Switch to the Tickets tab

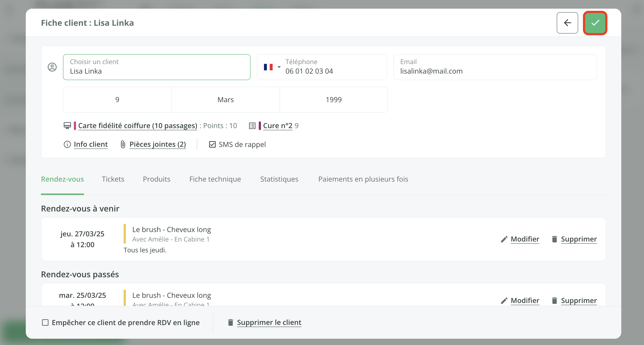[113, 179]
